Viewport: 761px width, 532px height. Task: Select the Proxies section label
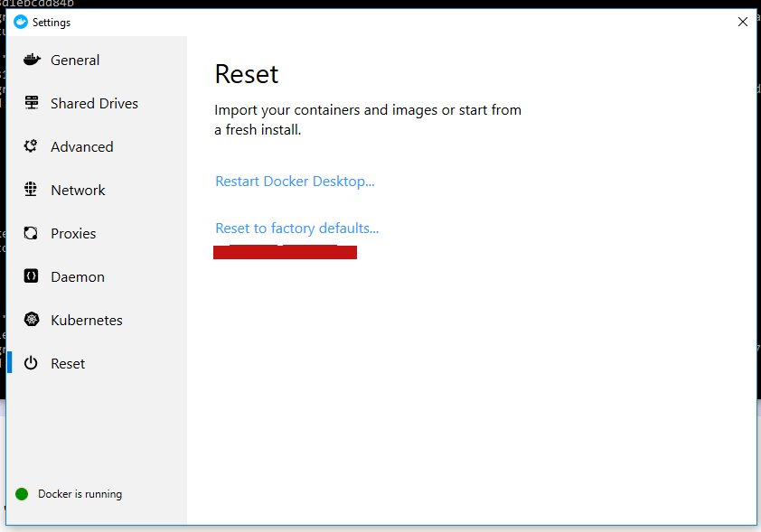pyautogui.click(x=73, y=233)
